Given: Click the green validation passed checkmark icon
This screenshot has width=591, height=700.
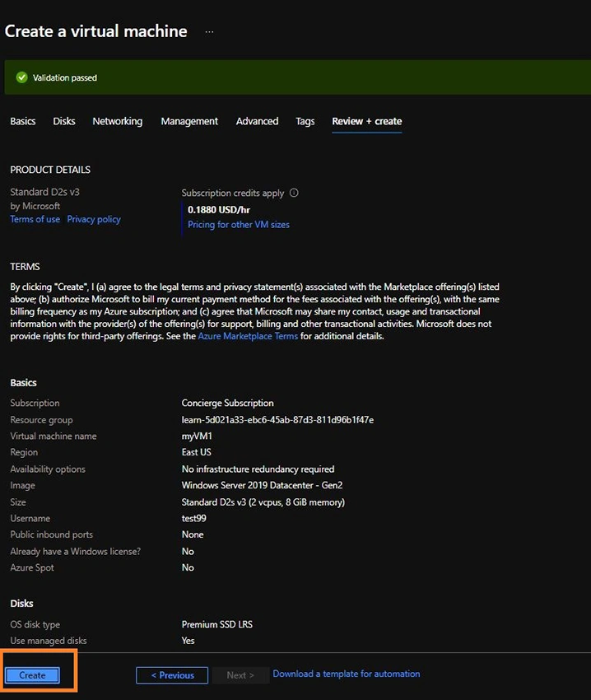Looking at the screenshot, I should point(21,77).
